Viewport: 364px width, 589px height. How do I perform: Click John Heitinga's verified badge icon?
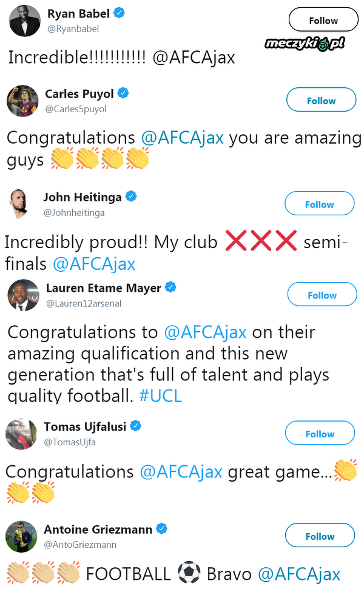tap(131, 197)
